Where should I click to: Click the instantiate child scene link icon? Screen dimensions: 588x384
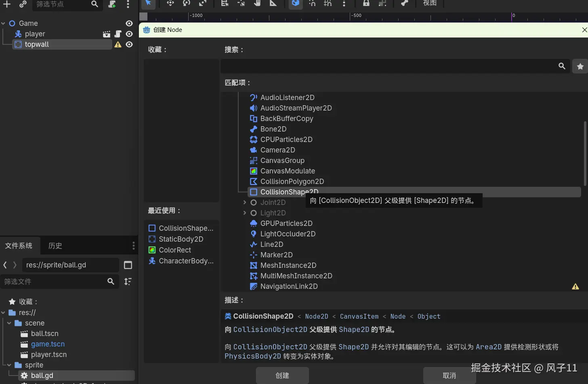tap(23, 4)
